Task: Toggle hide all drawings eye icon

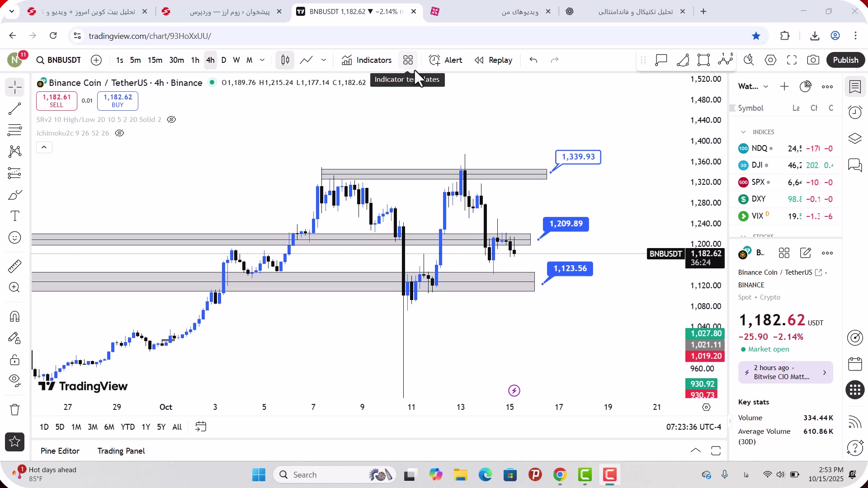Action: click(14, 381)
